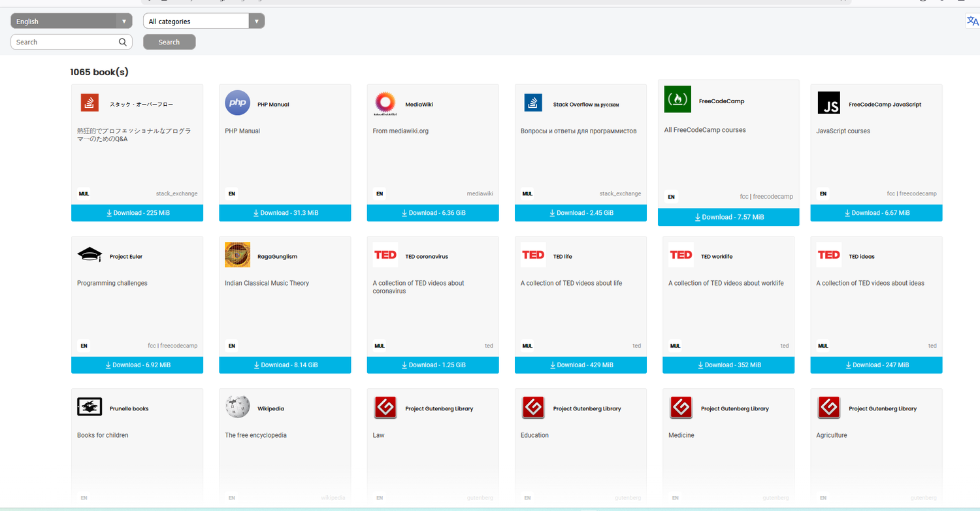Click the RagaGunglism thumbnail icon
The image size is (980, 511).
point(237,255)
